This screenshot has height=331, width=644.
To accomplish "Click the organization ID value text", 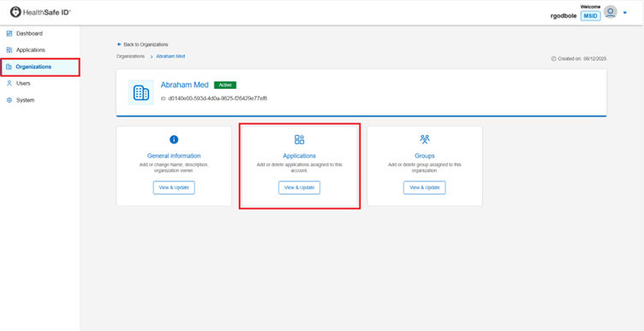I will tap(218, 98).
